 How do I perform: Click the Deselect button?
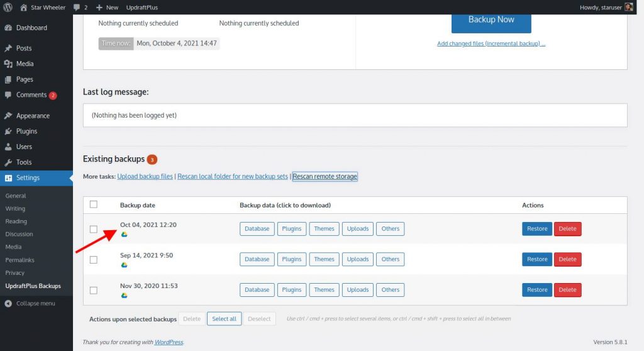tap(259, 319)
